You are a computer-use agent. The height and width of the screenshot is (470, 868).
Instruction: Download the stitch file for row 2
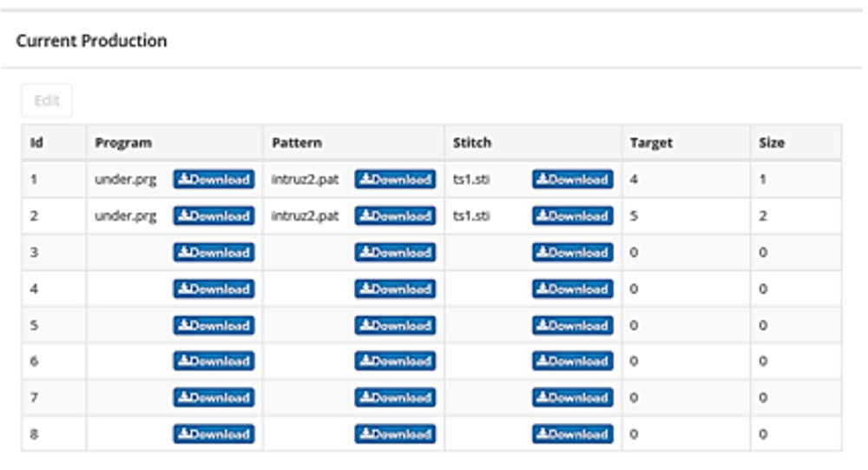tap(572, 216)
